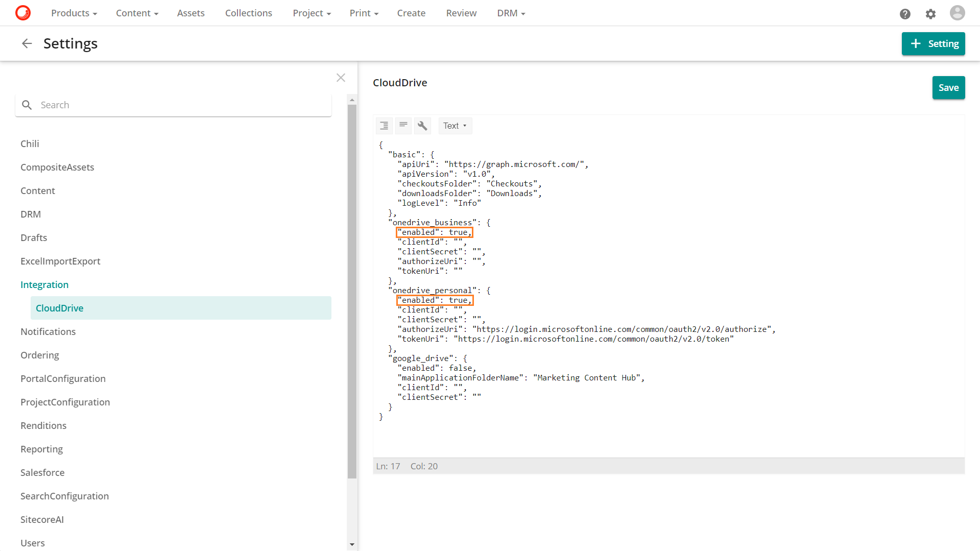
Task: Select the Users category
Action: pyautogui.click(x=33, y=543)
